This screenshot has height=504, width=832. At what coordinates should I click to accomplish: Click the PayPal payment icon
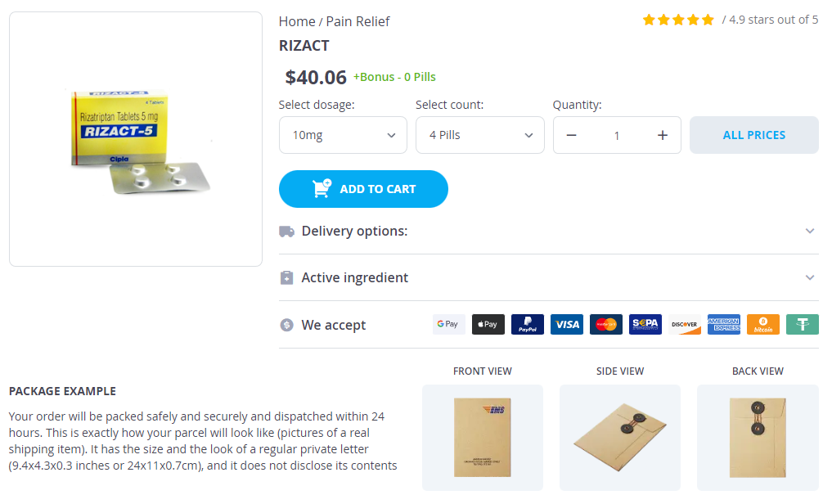pos(528,324)
